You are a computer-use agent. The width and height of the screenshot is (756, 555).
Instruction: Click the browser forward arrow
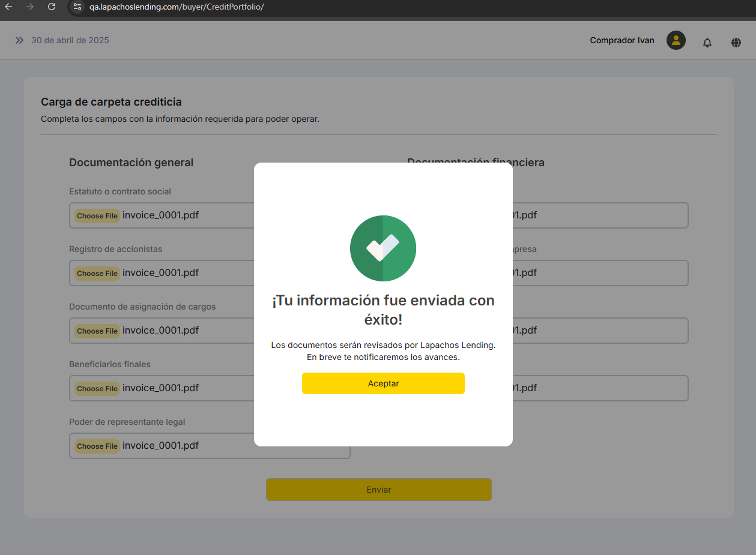[30, 7]
